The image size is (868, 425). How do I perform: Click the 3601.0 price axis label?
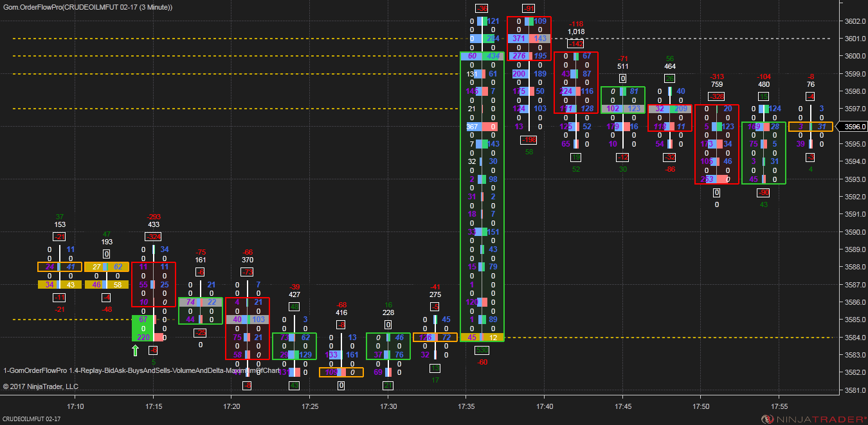coord(855,39)
